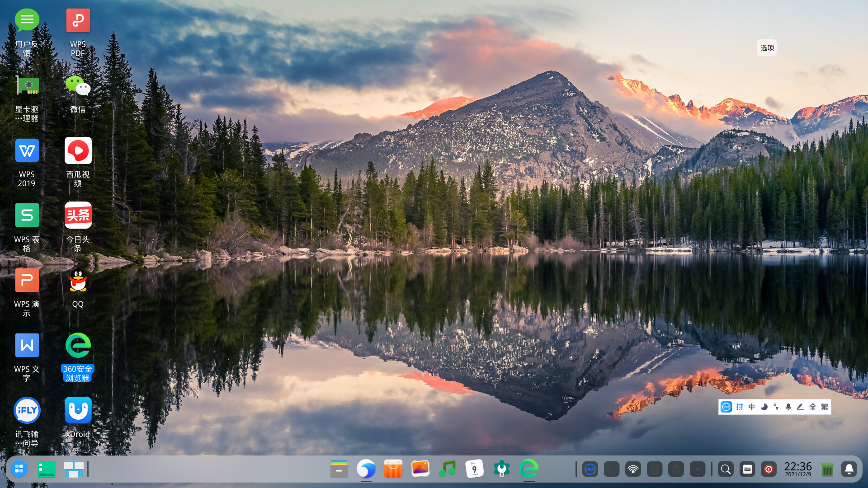Open the App Store from the dock
The width and height of the screenshot is (868, 488).
(393, 469)
